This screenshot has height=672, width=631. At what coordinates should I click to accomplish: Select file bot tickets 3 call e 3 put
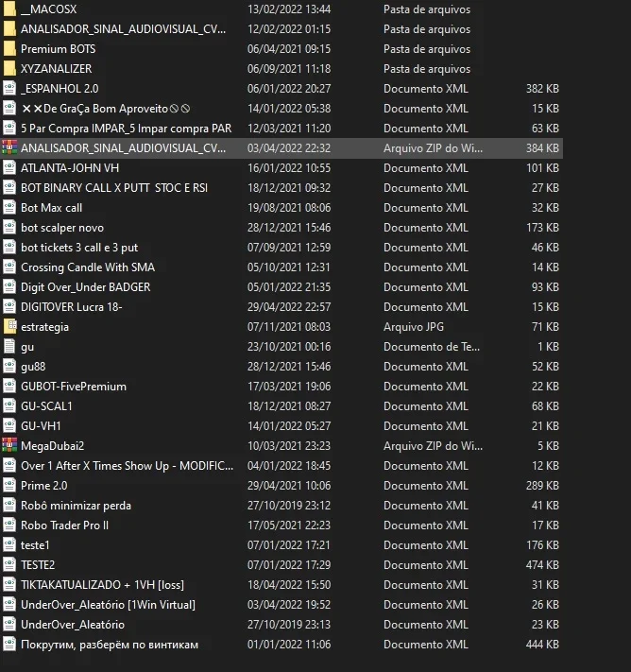coord(79,248)
